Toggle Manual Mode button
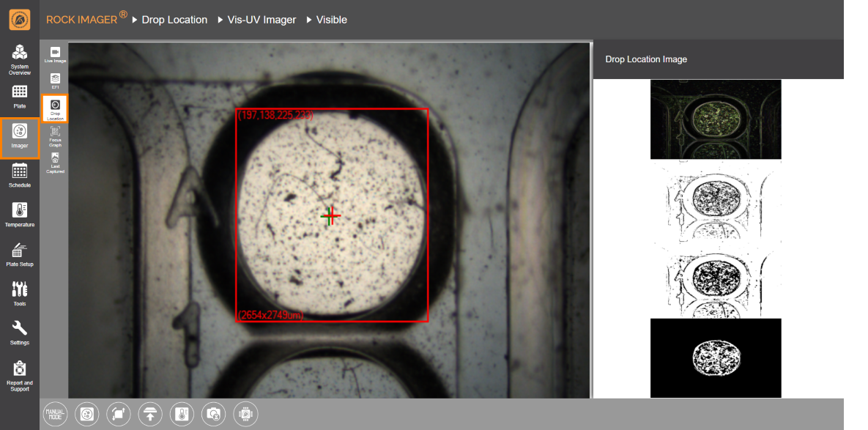Viewport: 868px width, 430px height. tap(55, 414)
